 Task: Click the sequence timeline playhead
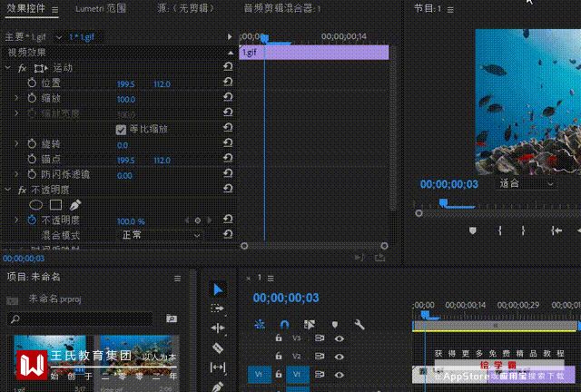point(425,315)
